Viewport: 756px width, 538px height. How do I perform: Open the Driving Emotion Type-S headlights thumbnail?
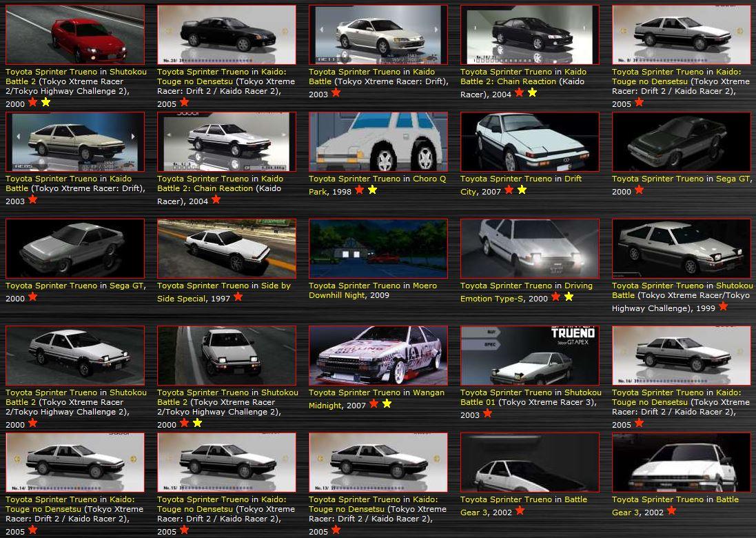[530, 249]
